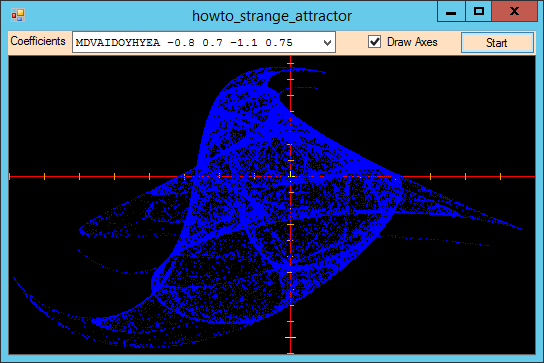Close the howto_strange_attractor window
Image resolution: width=544 pixels, height=363 pixels.
(x=514, y=11)
